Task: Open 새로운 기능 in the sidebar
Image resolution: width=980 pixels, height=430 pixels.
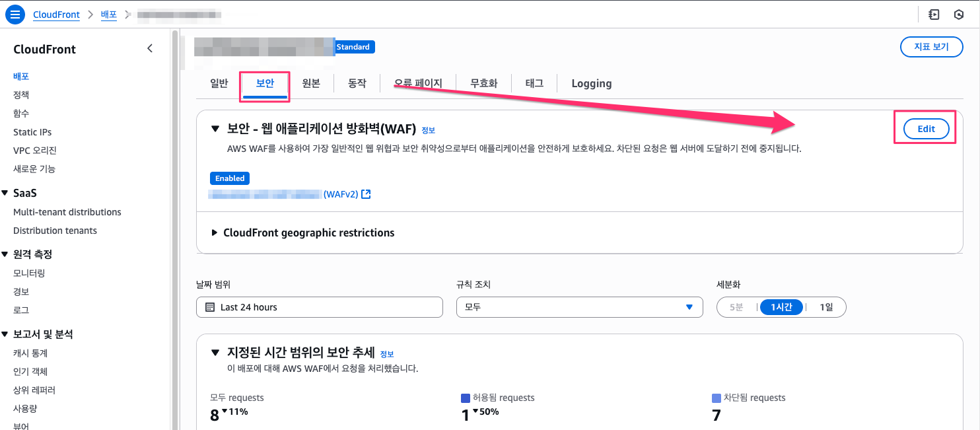Action: (34, 169)
